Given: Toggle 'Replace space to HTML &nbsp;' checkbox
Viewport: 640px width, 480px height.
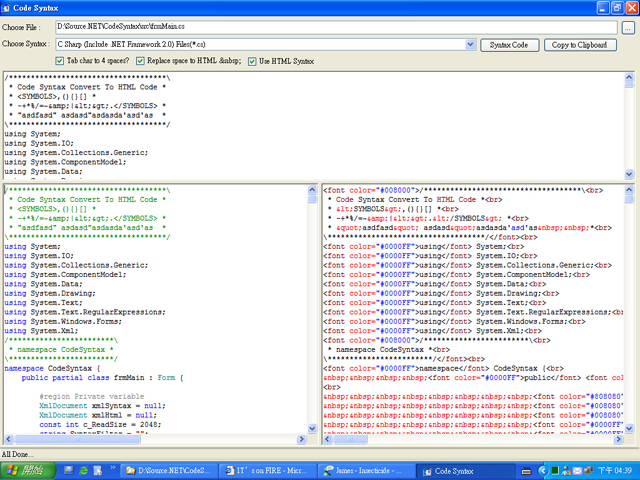Looking at the screenshot, I should [140, 61].
